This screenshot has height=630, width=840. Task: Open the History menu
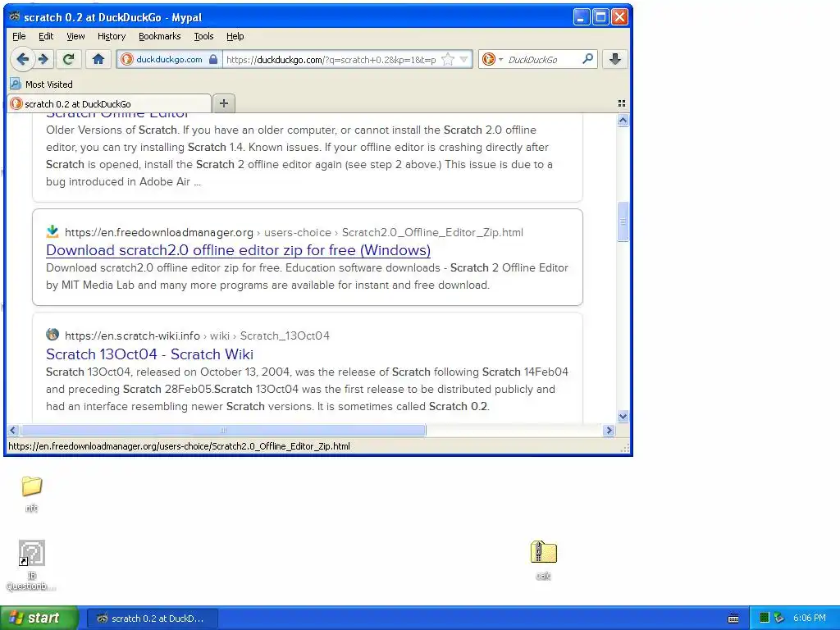tap(112, 36)
